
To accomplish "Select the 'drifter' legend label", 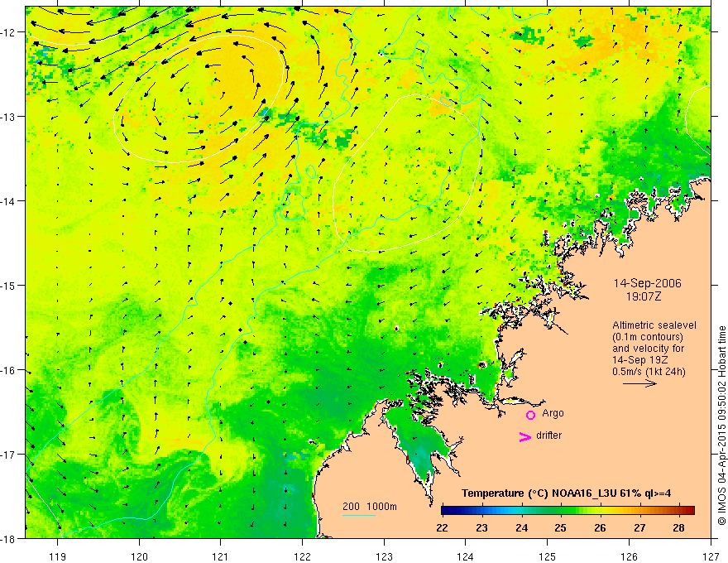I will click(x=548, y=435).
